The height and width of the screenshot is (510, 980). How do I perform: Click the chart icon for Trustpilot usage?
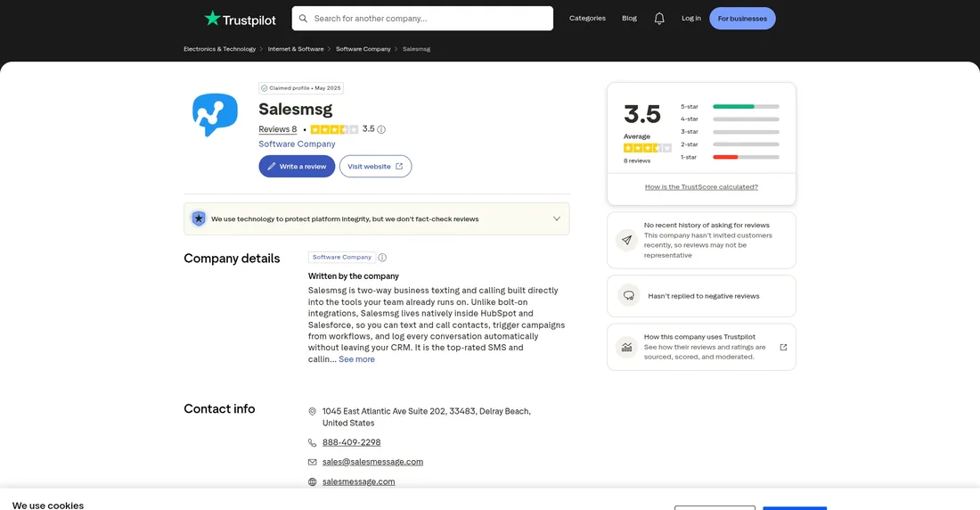pyautogui.click(x=627, y=348)
